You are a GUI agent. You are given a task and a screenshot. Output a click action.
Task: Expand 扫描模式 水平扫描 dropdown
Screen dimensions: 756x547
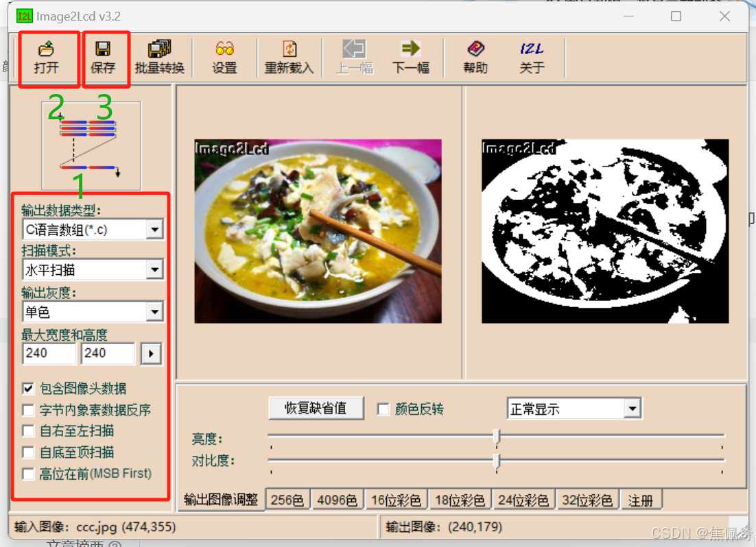[155, 270]
